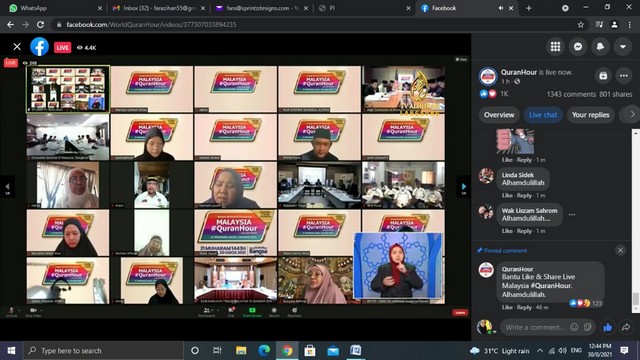This screenshot has height=360, width=640.
Task: Dismiss the pinned comment with X
Action: (620, 250)
